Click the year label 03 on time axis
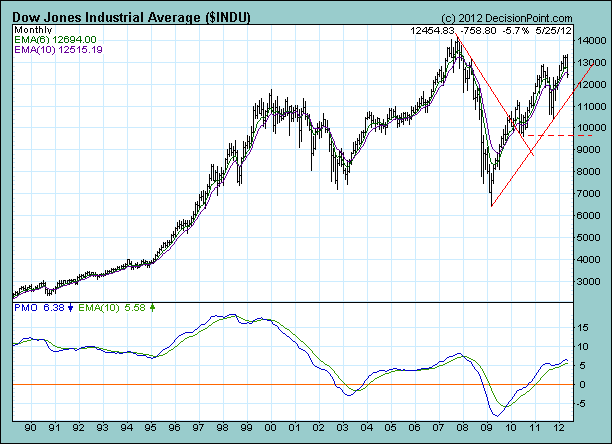 point(342,428)
